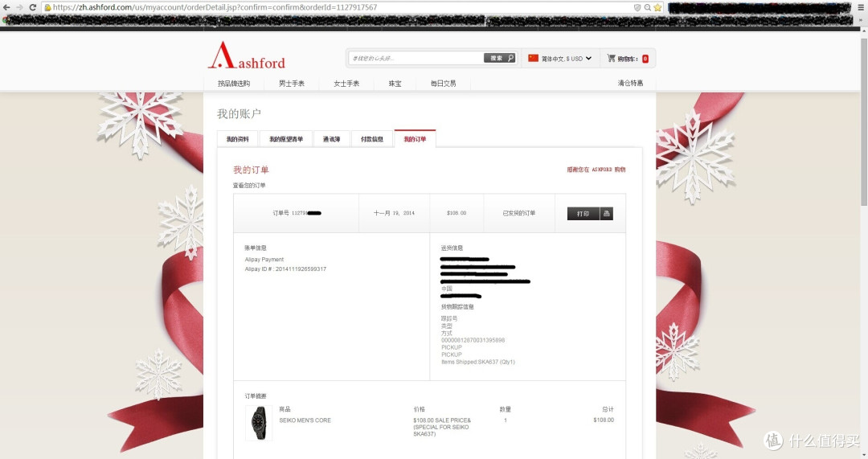Switch to 付款信息 tab
868x459 pixels.
(x=372, y=139)
